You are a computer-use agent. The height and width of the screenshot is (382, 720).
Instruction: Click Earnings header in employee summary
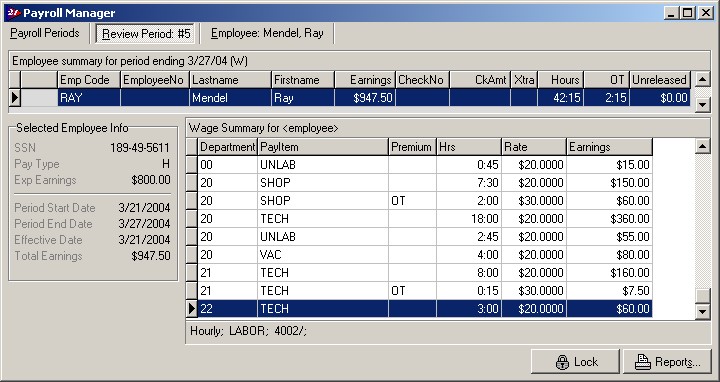click(365, 80)
